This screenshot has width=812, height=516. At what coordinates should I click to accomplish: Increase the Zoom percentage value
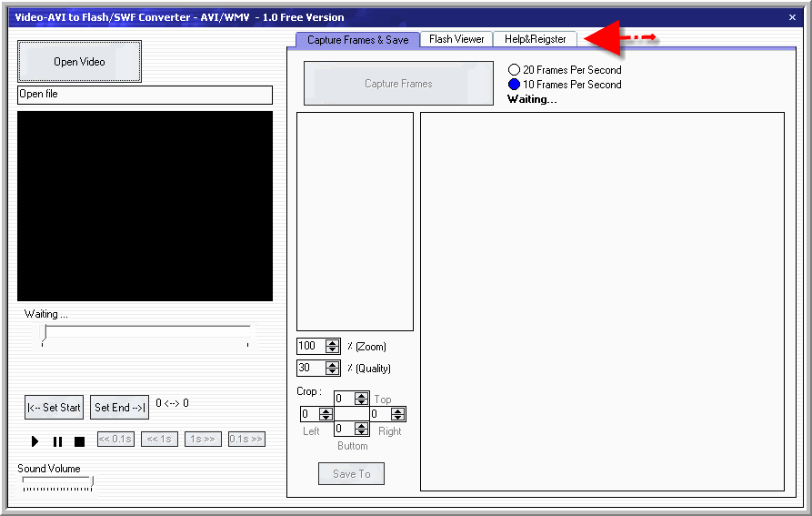point(332,343)
